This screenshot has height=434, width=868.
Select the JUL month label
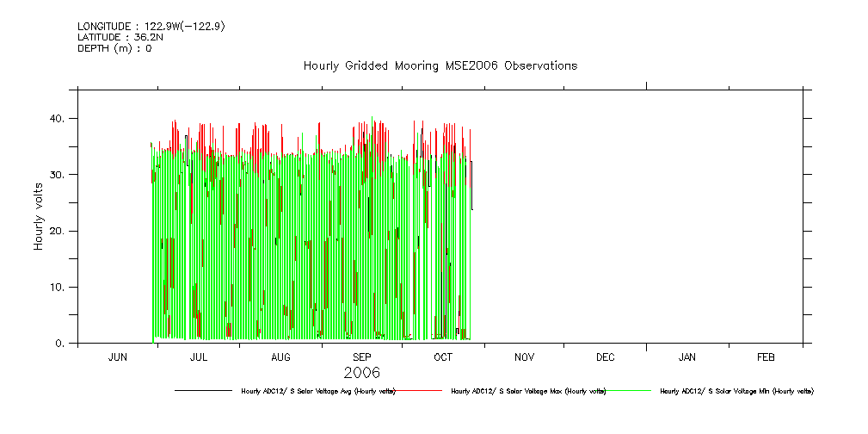[x=199, y=356]
